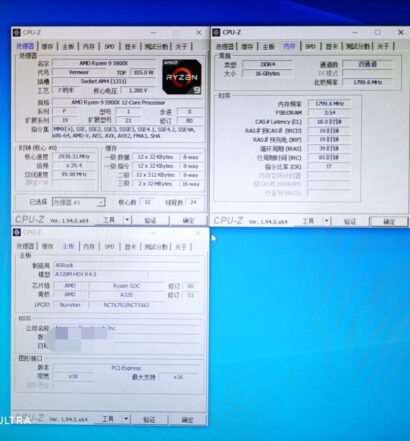The image size is (410, 441).
Task: Click the CPU-Z icon in the memory window title bar
Action: [x=216, y=32]
